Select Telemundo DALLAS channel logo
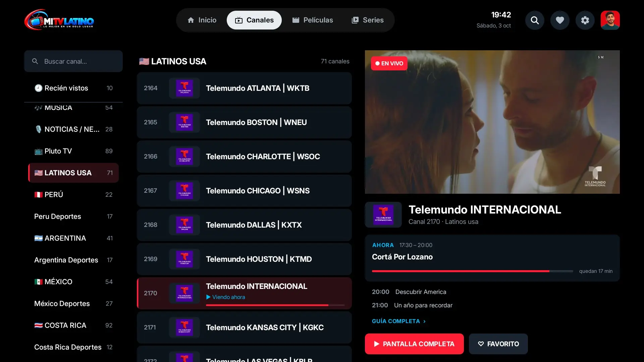Screen dimensions: 644x362 pos(184,225)
